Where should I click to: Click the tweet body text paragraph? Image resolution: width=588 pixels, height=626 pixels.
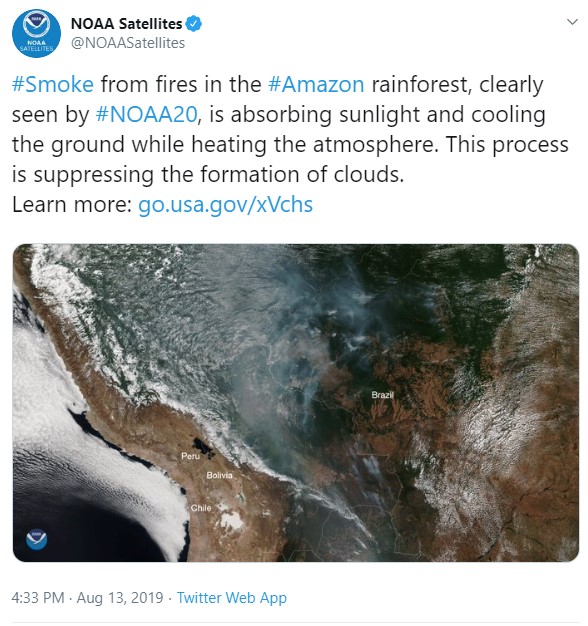(x=290, y=144)
